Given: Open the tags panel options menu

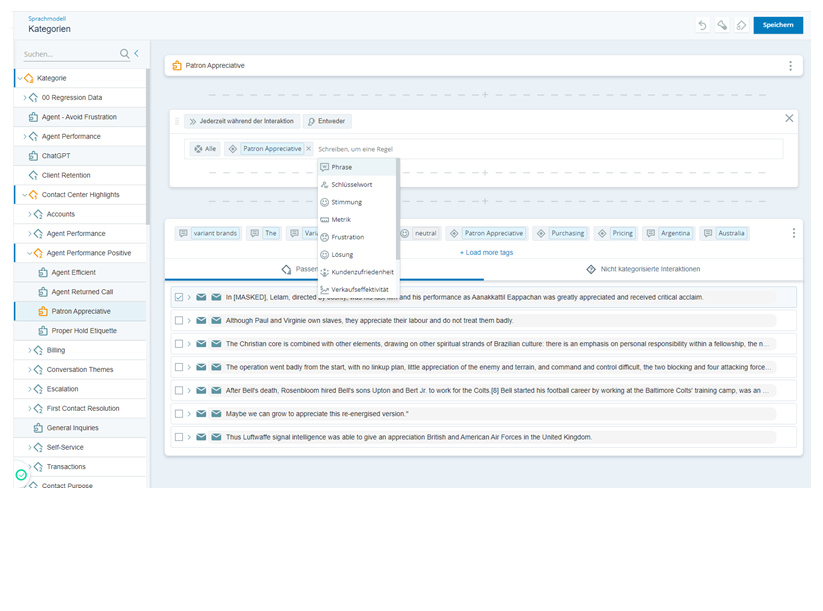Looking at the screenshot, I should 793,233.
